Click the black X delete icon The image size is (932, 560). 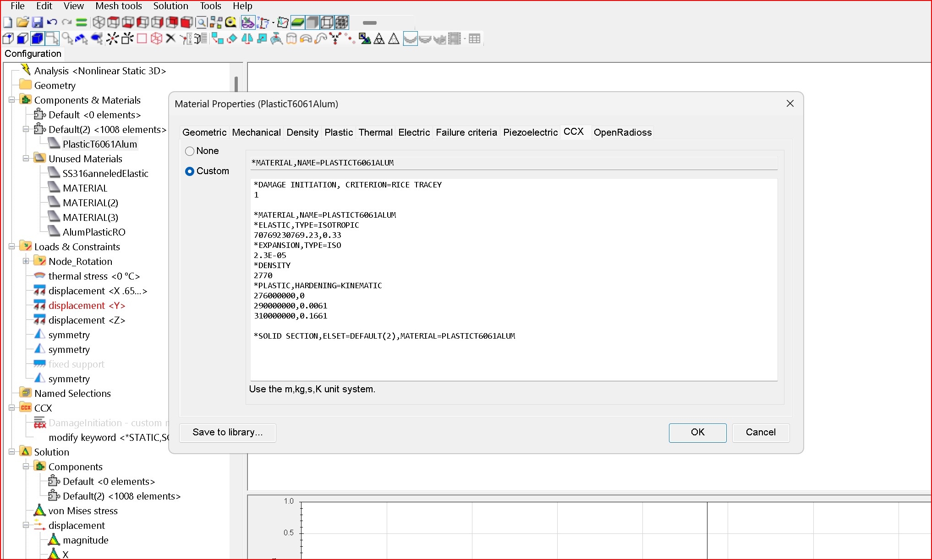tap(170, 38)
